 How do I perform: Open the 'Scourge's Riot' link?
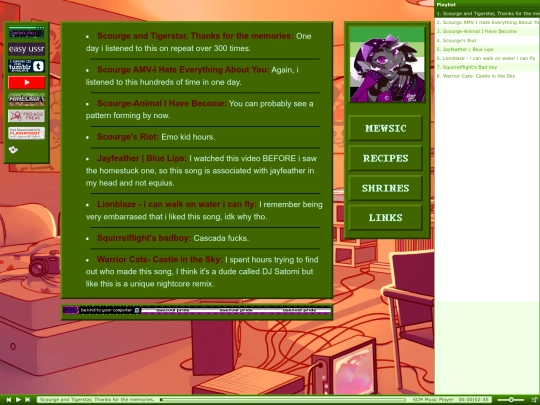tap(128, 137)
